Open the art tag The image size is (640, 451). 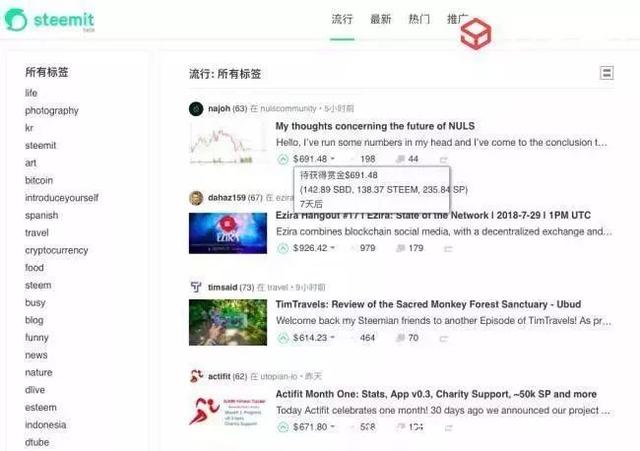point(31,163)
